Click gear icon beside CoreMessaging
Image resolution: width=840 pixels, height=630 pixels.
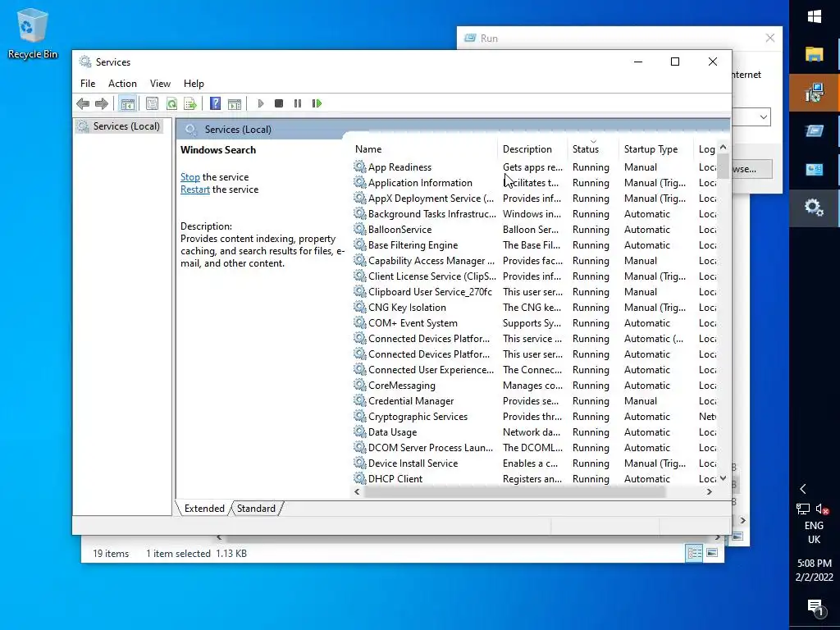pos(360,386)
